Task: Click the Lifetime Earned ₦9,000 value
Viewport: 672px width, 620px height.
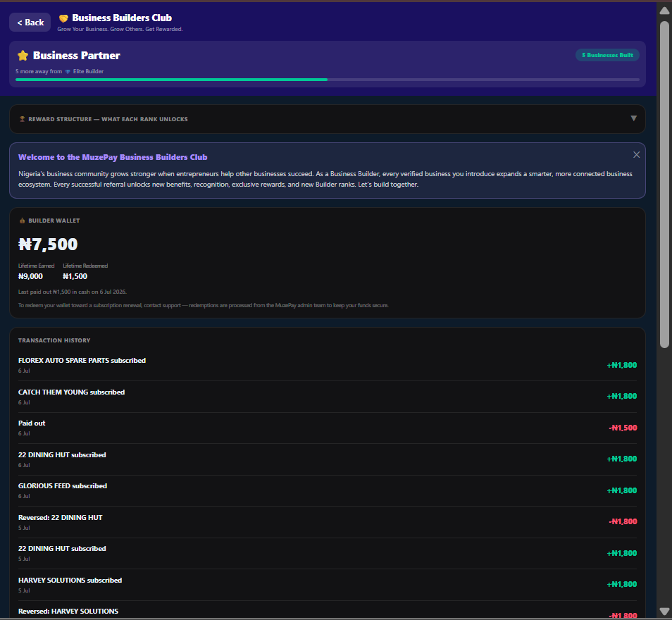Action: 30,276
